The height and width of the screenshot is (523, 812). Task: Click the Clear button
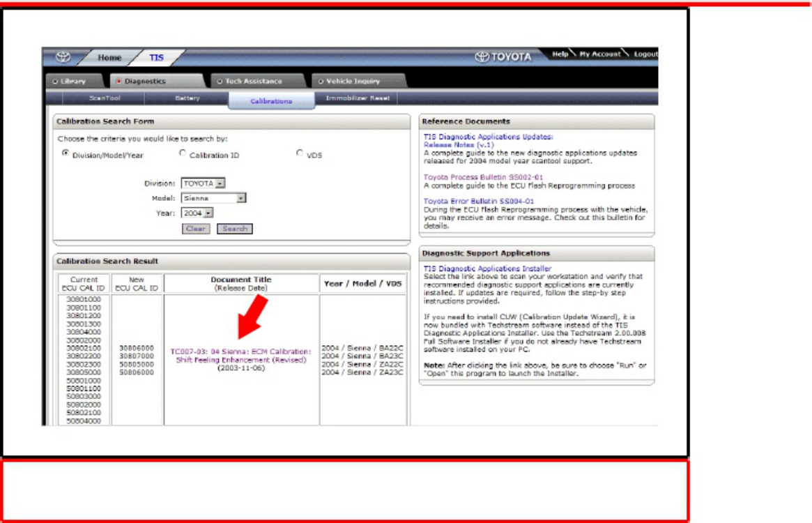[196, 229]
